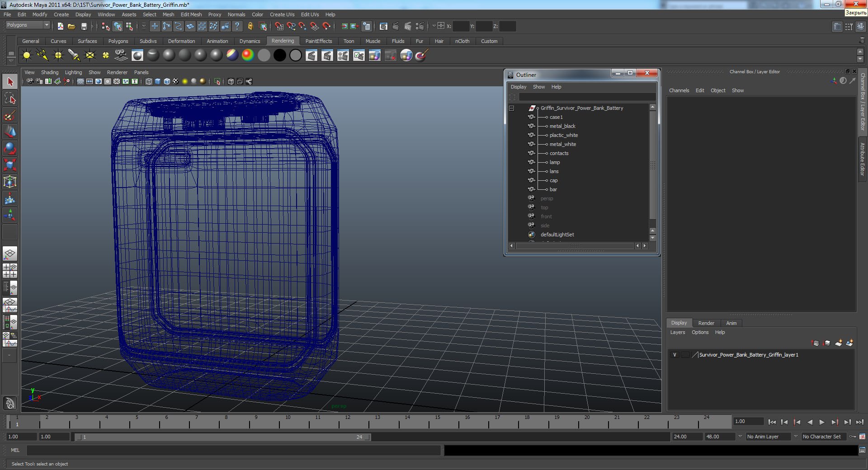The image size is (868, 470).
Task: Toggle the viewport grid icon
Action: click(80, 81)
